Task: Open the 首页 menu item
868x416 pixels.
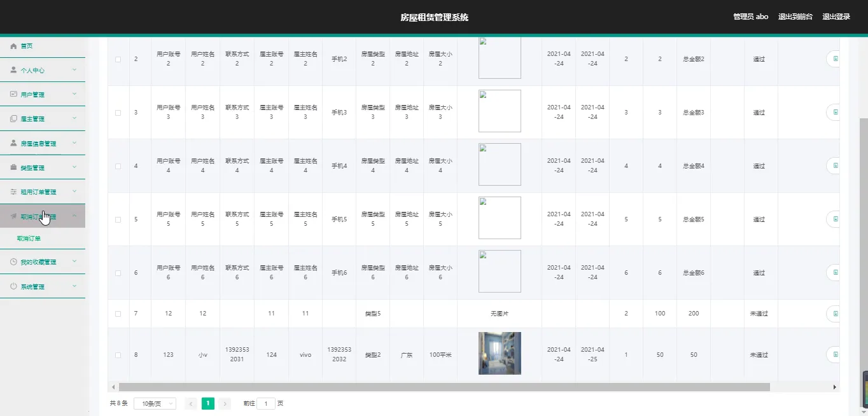Action: (43, 46)
